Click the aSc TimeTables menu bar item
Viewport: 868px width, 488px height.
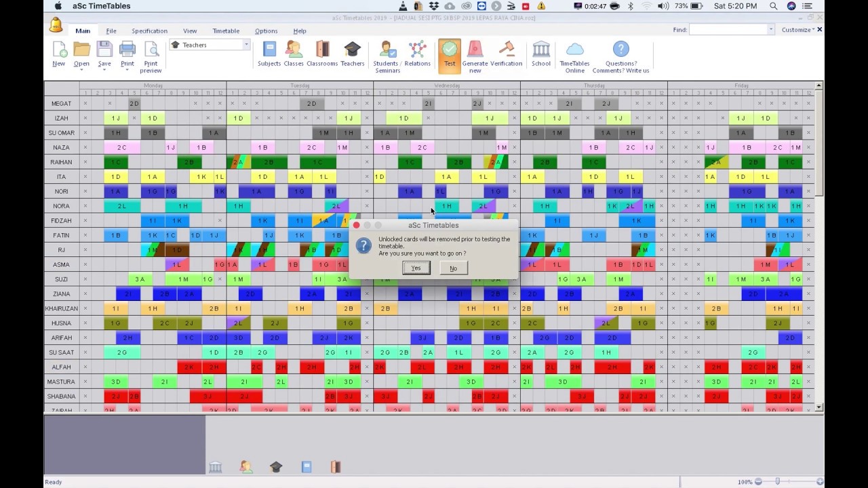pos(102,6)
